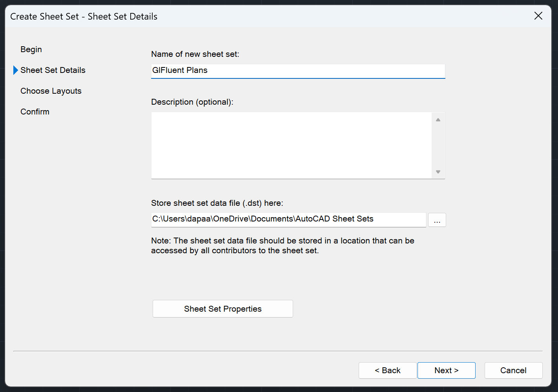This screenshot has height=392, width=558.
Task: Proceed by clicking Next
Action: [446, 370]
